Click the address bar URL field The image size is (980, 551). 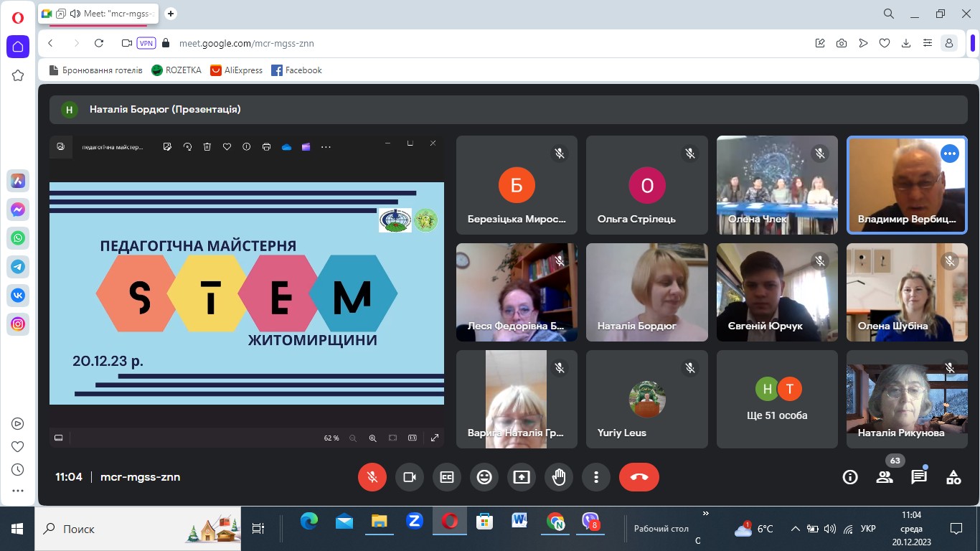click(247, 43)
